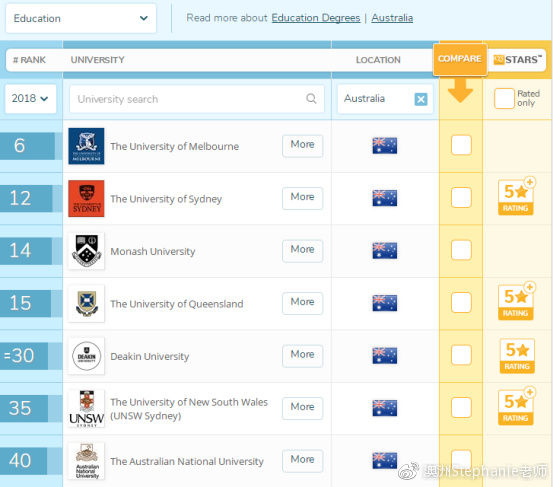This screenshot has height=487, width=554.
Task: Enable the Rated only checkbox
Action: (x=504, y=98)
